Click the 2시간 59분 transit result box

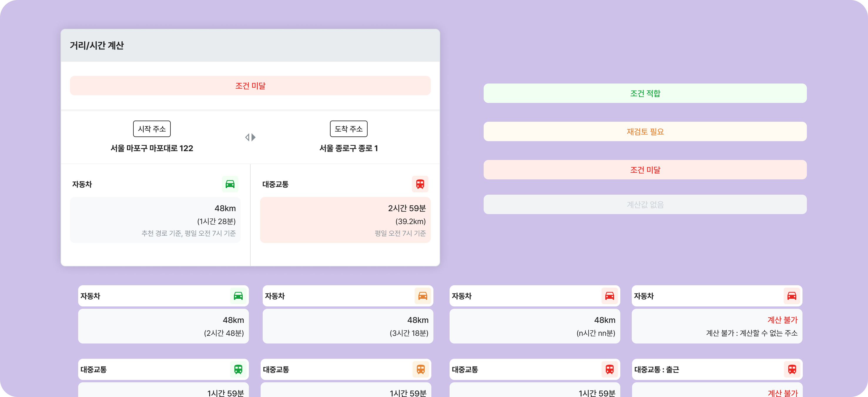345,220
